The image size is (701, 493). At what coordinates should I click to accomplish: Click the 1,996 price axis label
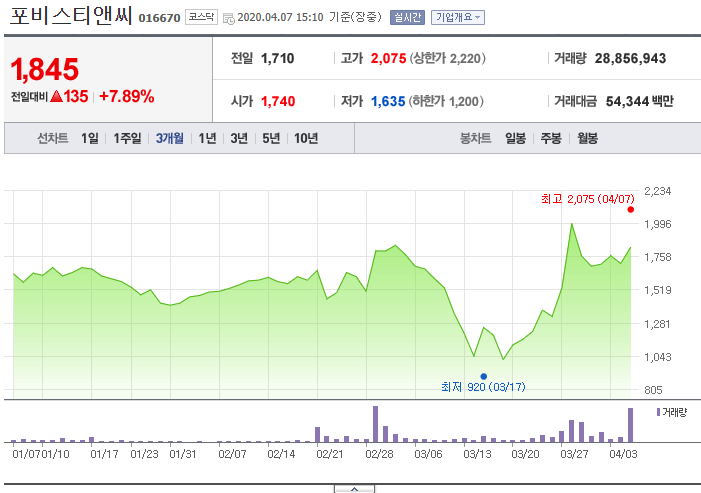(658, 224)
